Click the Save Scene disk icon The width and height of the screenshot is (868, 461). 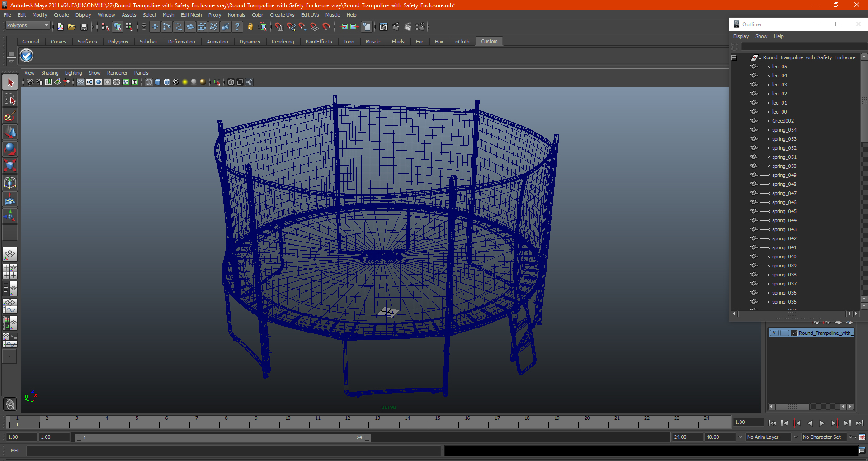(x=84, y=27)
